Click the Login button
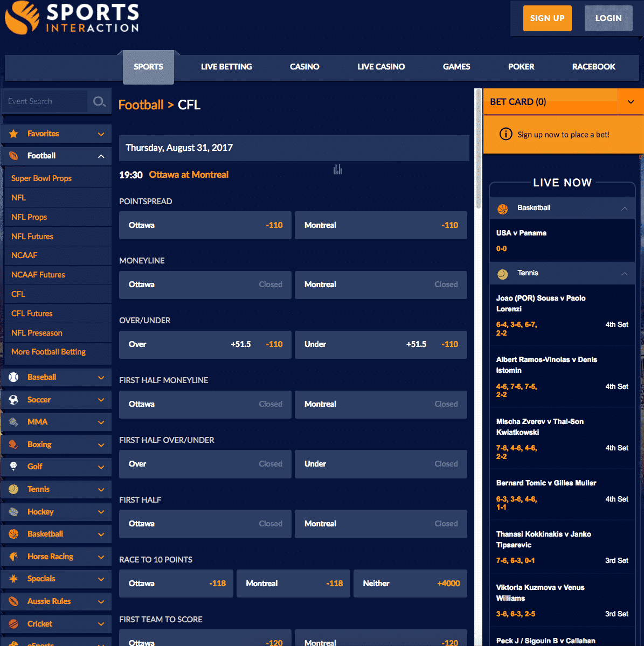Viewport: 644px width, 646px height. point(608,18)
